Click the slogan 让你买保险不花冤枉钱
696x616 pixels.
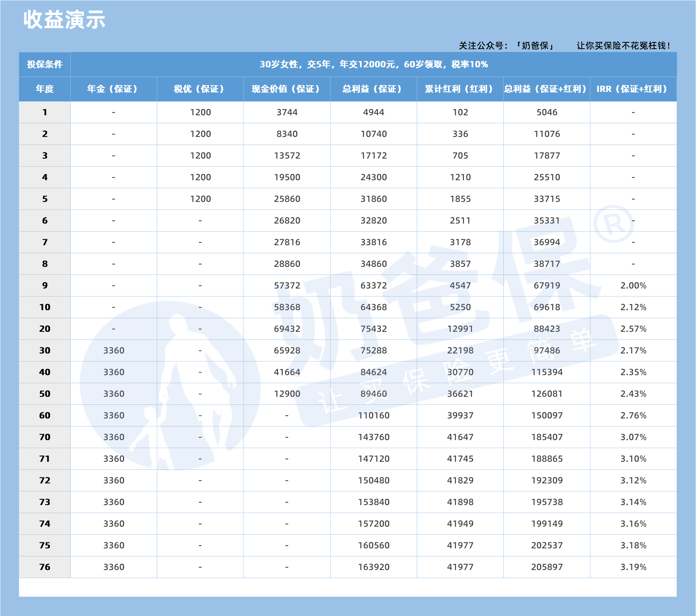(623, 46)
